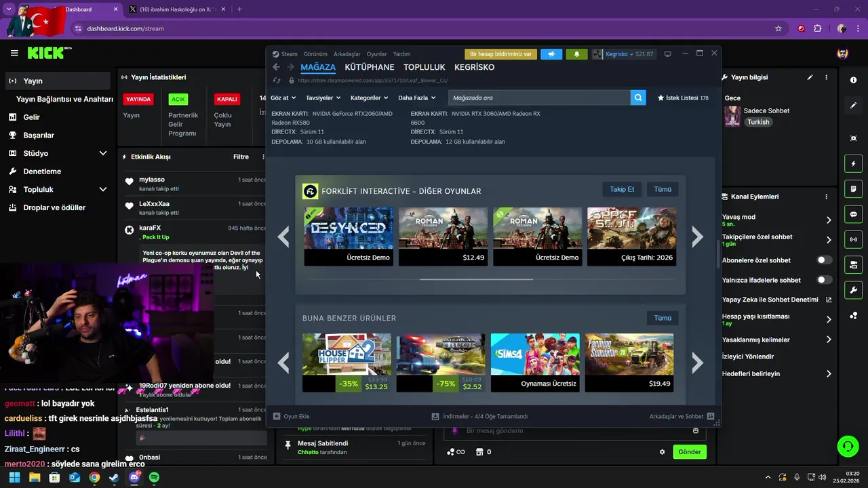Open Steam notifications bell
The width and height of the screenshot is (868, 488).
point(576,54)
